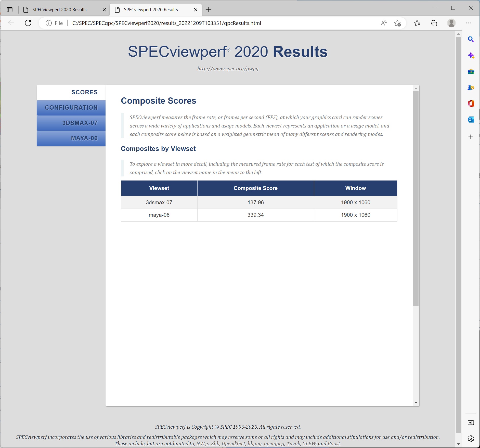This screenshot has height=448, width=480.
Task: Click the results panel scrollbar thumb
Action: pos(416,199)
